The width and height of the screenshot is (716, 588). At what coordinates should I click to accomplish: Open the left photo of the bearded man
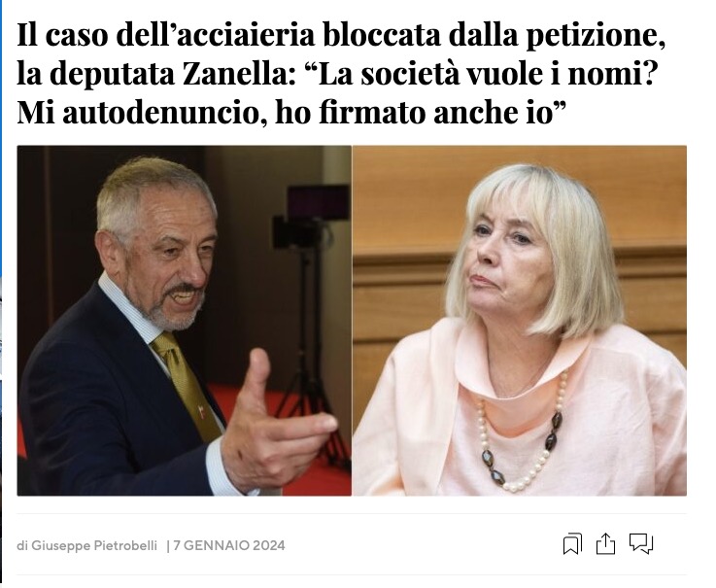[x=184, y=321]
